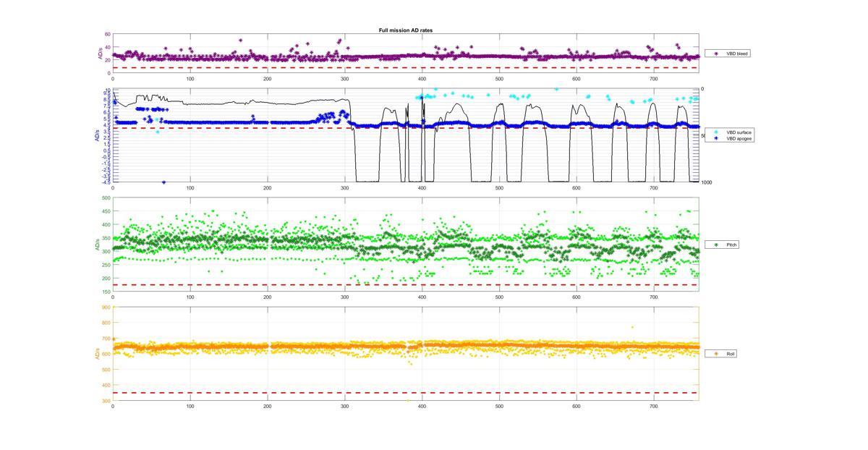Pick the blue outlier marker at -4.5
This screenshot has width=868, height=450.
click(164, 182)
